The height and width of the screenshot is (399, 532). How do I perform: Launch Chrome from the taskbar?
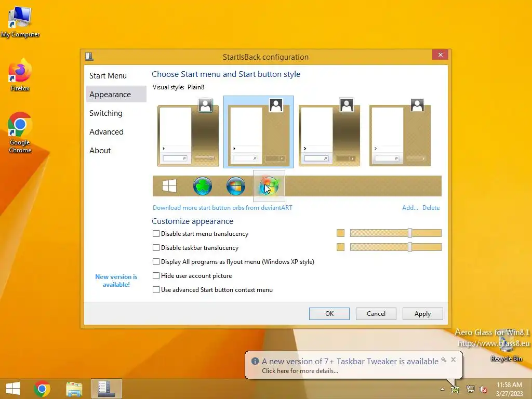[x=42, y=389]
